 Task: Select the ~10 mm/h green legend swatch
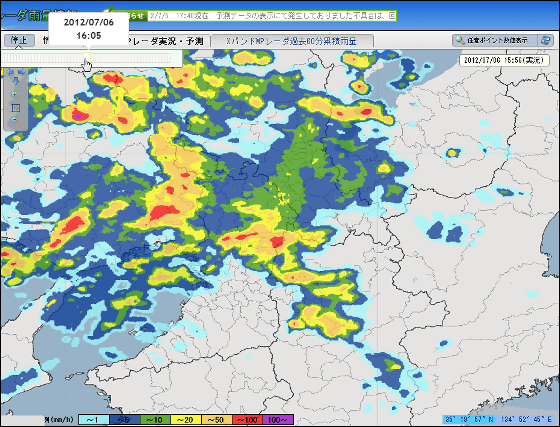click(x=155, y=420)
